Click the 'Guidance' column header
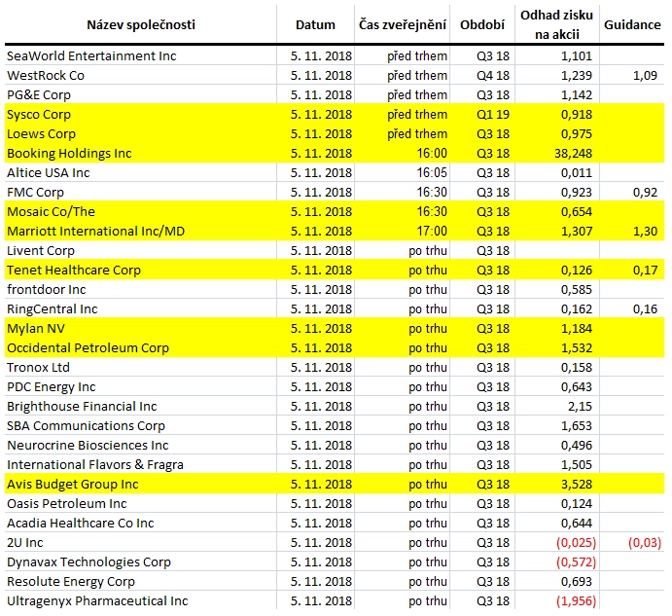Viewport: 672px width, 616px height. click(632, 25)
